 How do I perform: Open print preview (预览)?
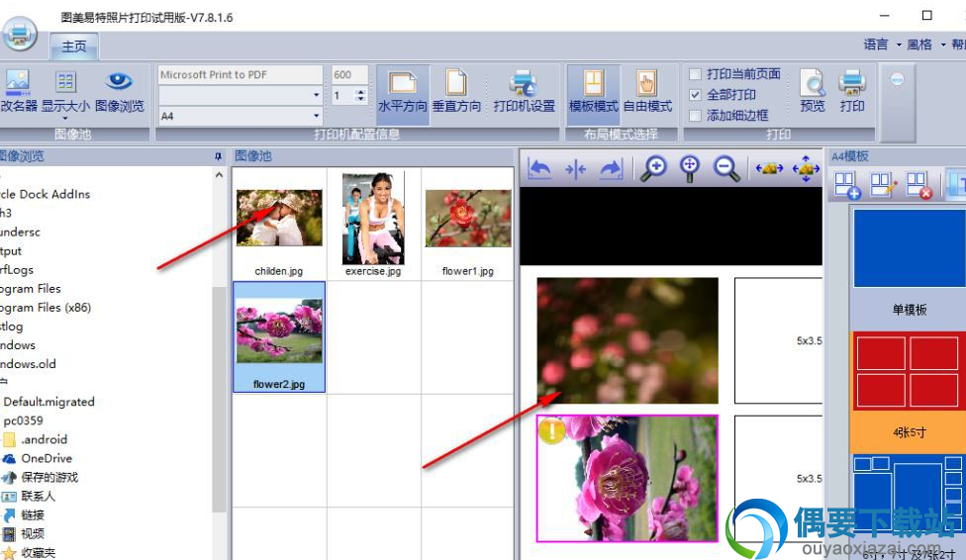[x=812, y=91]
